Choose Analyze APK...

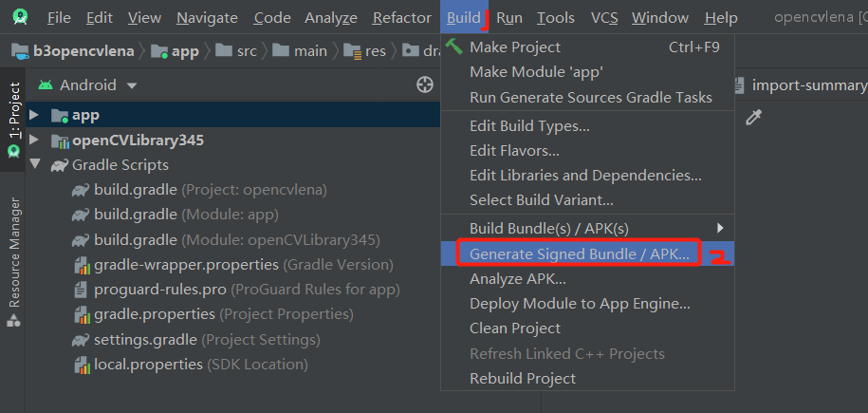[588, 279]
